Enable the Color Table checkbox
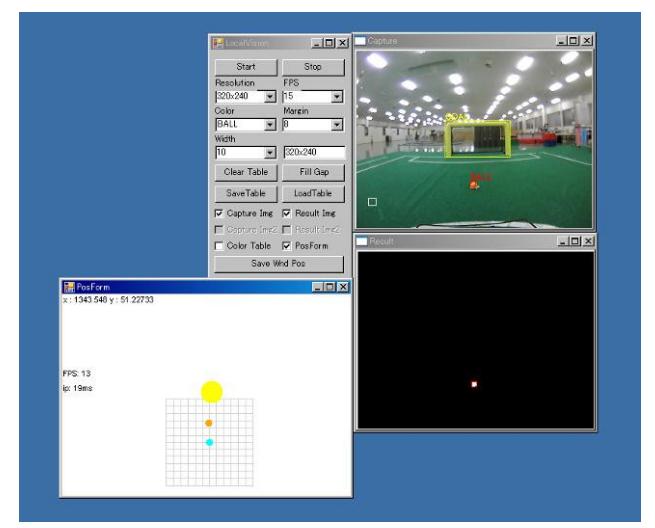The image size is (655, 528). click(219, 246)
